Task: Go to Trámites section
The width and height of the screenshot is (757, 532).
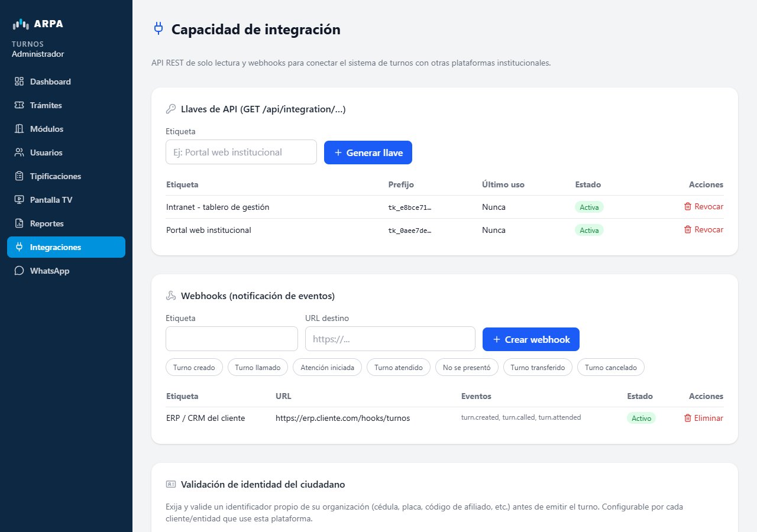Action: point(66,105)
